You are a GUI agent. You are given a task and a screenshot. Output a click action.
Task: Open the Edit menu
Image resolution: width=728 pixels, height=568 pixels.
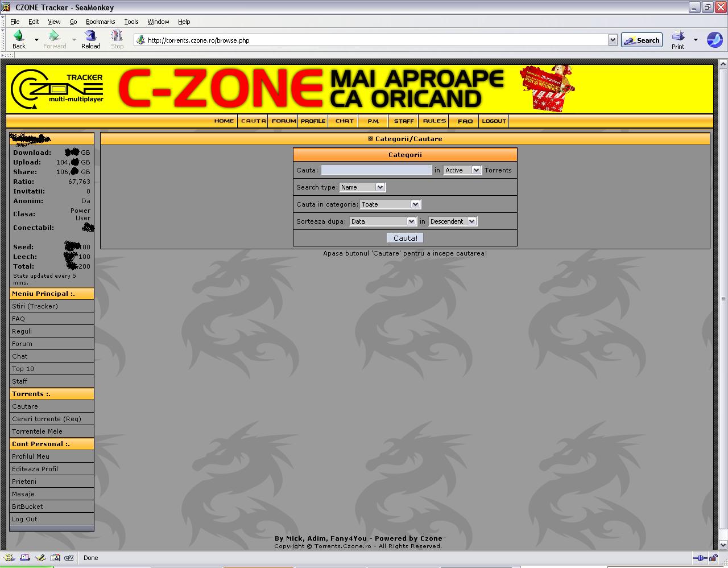point(34,22)
